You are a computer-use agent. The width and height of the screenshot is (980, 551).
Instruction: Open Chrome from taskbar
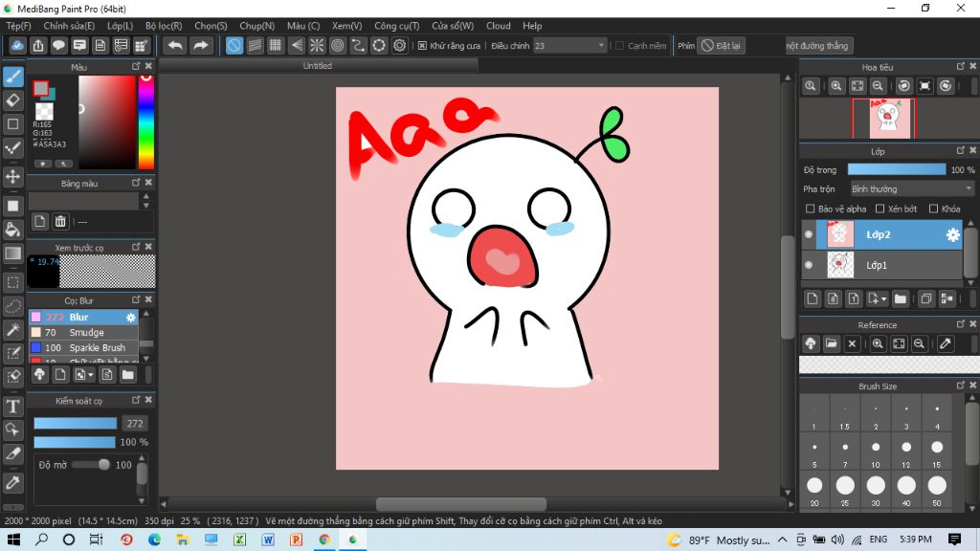324,540
